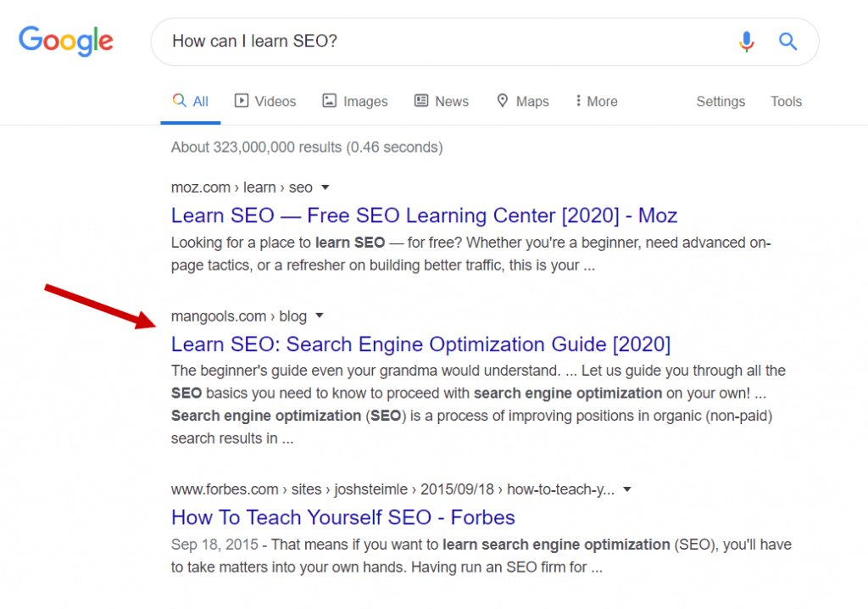Click the Google logo
This screenshot has width=868, height=609.
pyautogui.click(x=65, y=41)
